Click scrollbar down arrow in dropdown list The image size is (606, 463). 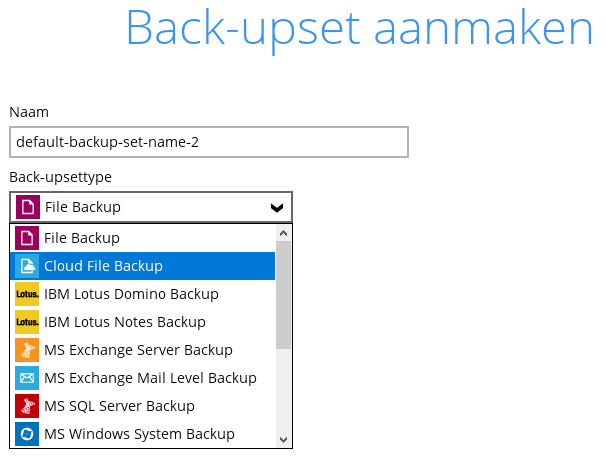283,439
